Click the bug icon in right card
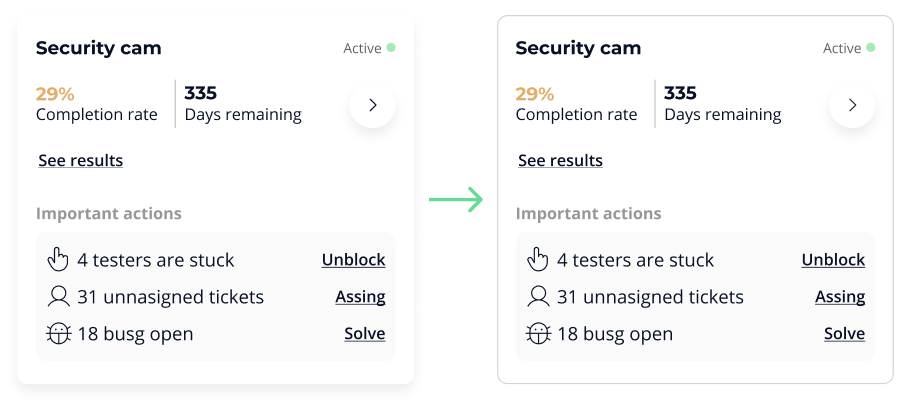 click(538, 334)
